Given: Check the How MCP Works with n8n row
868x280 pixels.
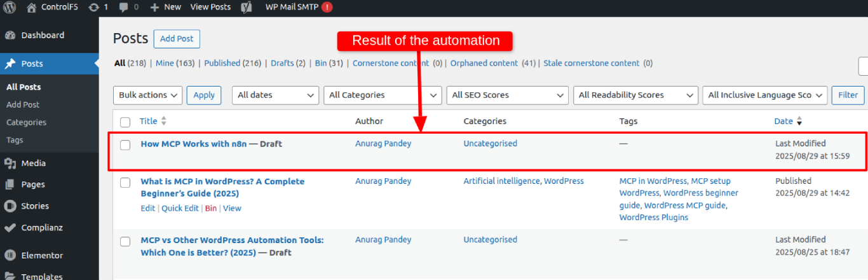Looking at the screenshot, I should (x=125, y=144).
